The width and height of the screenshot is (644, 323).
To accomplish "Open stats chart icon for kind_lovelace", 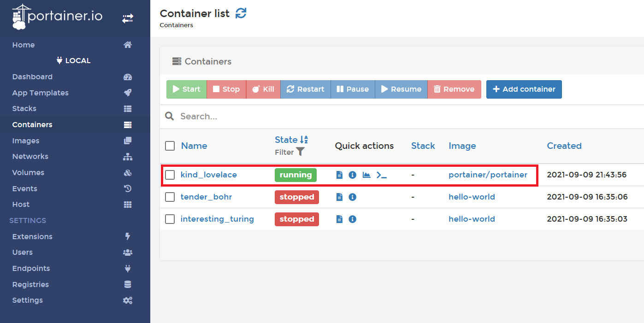I will click(366, 175).
